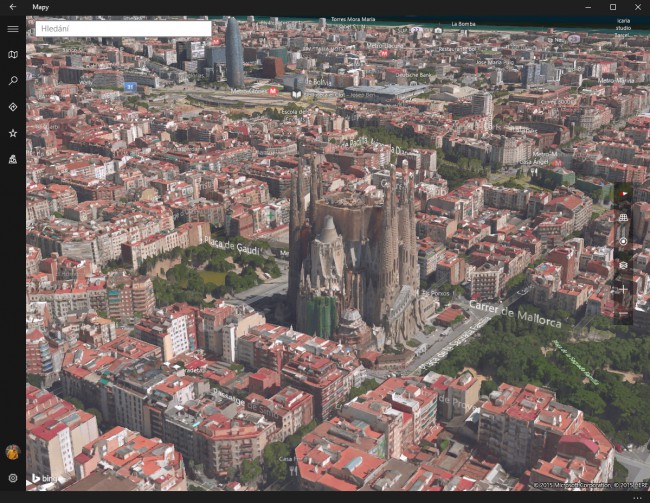Zoom in with the plus button
Screen dimensions: 650x503
623,289
